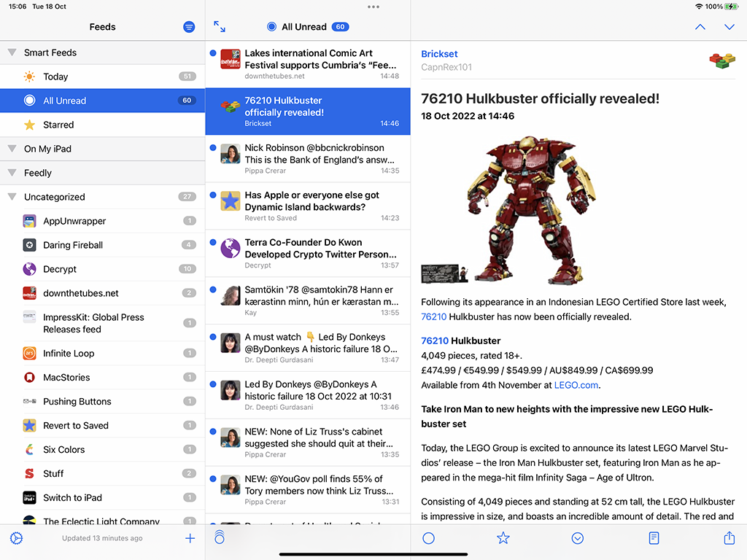Open the MacStories feed
The height and width of the screenshot is (560, 747).
102,378
